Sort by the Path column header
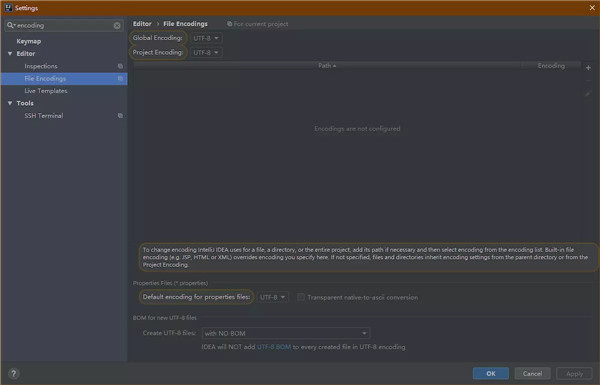 [x=327, y=66]
